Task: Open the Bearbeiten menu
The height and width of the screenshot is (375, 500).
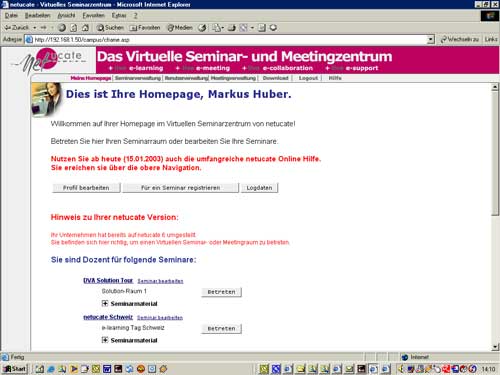Action: (x=37, y=16)
